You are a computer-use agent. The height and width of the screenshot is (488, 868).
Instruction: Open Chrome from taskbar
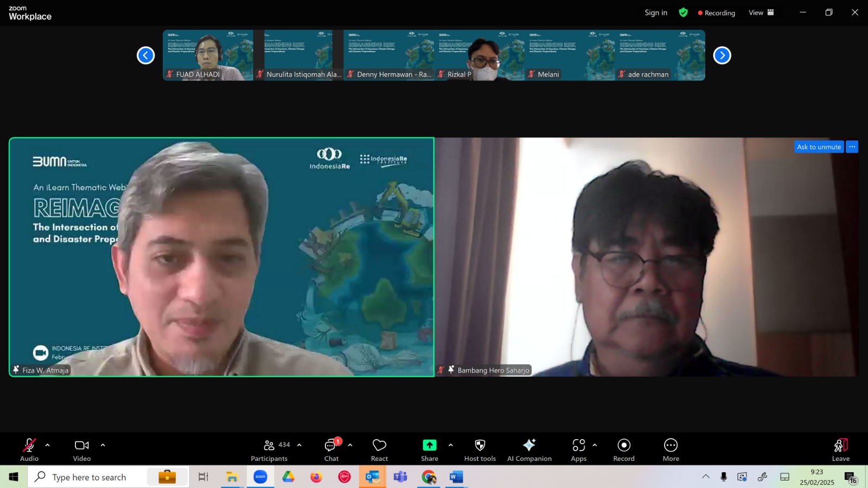[x=429, y=477]
